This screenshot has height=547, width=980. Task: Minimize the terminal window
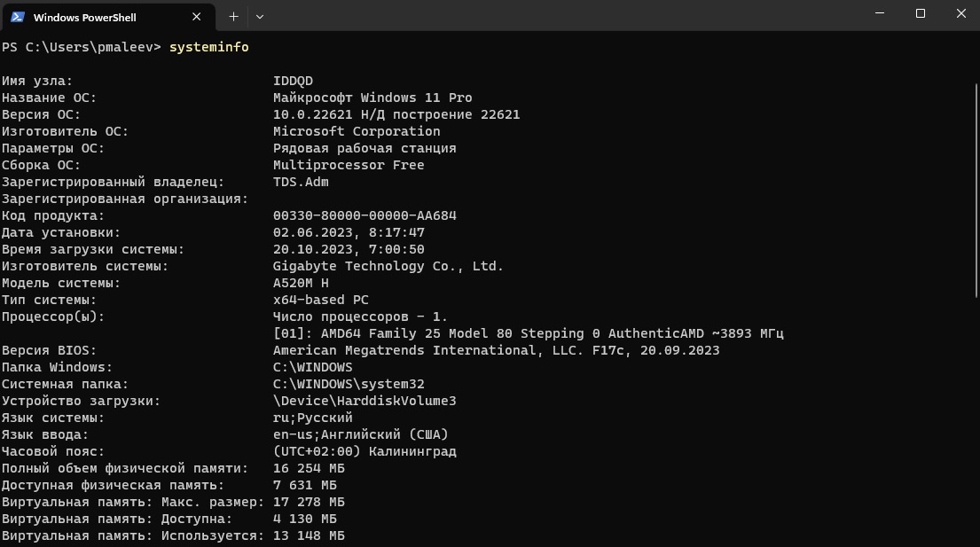[x=879, y=14]
